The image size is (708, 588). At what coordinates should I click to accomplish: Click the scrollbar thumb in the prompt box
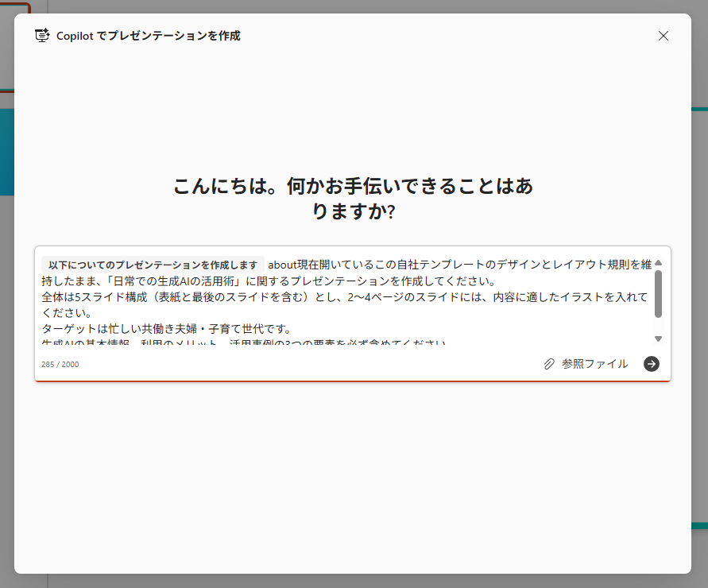(658, 294)
